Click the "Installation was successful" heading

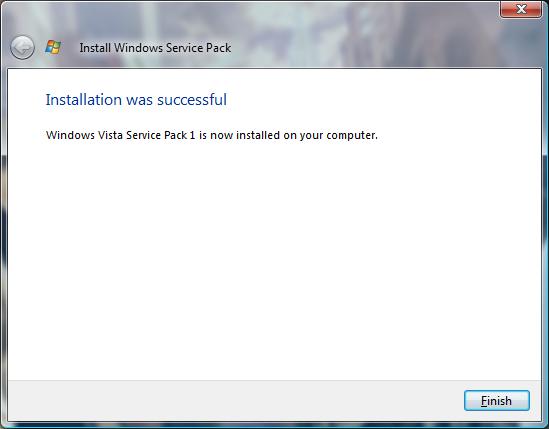tap(136, 100)
